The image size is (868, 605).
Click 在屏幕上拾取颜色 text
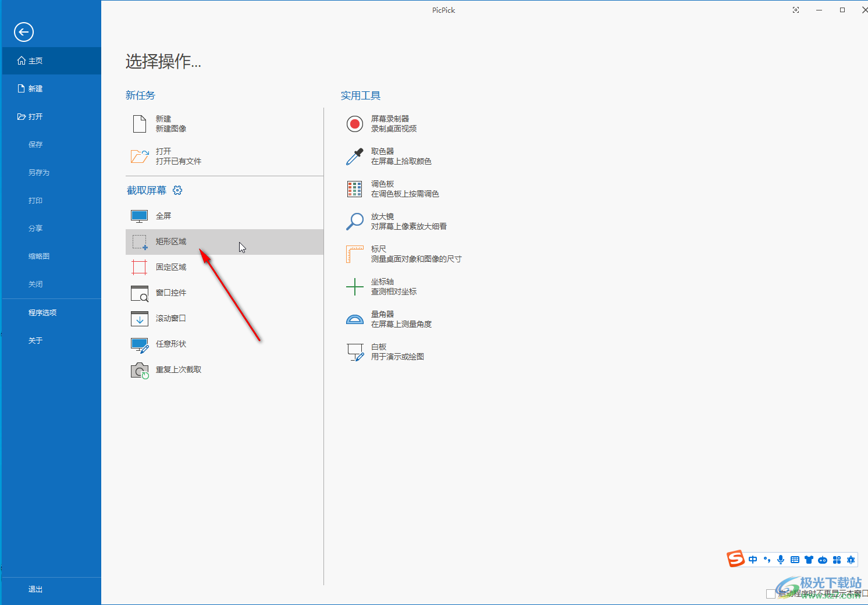click(401, 161)
